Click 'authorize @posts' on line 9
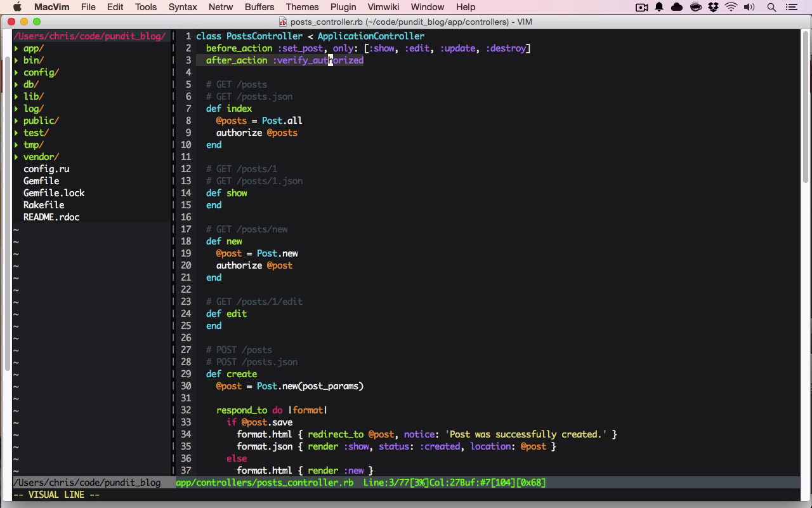Viewport: 812px width, 508px height. (x=257, y=133)
